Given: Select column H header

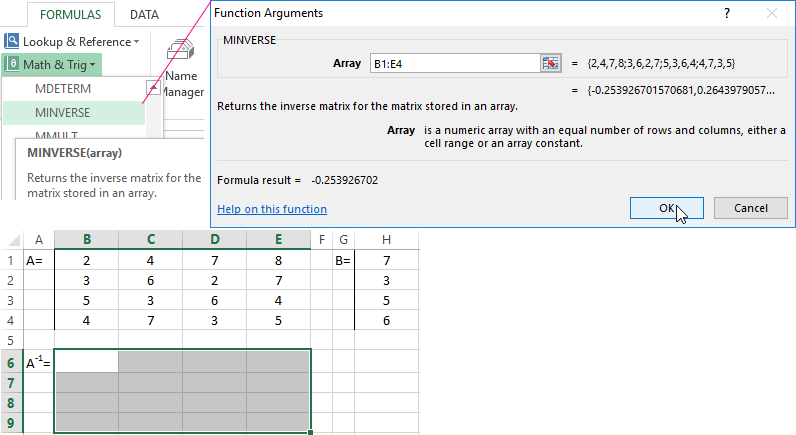Looking at the screenshot, I should [x=386, y=240].
